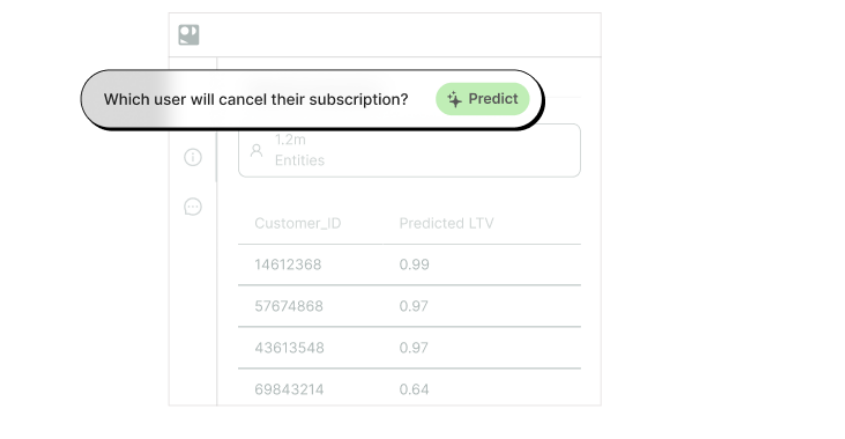Focus the subscription question input
The width and height of the screenshot is (845, 439).
click(256, 100)
